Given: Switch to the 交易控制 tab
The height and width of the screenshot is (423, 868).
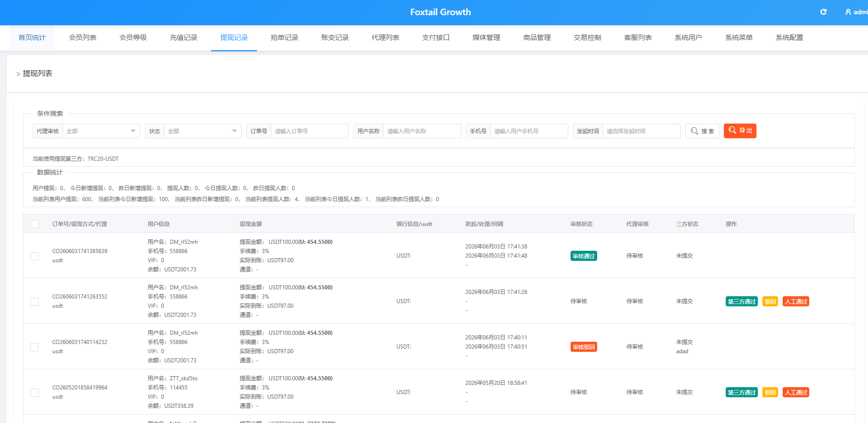Looking at the screenshot, I should (588, 38).
